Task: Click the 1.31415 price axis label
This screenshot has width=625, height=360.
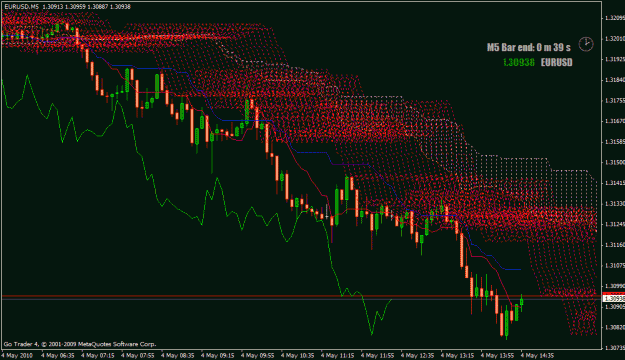Action: pyautogui.click(x=615, y=183)
